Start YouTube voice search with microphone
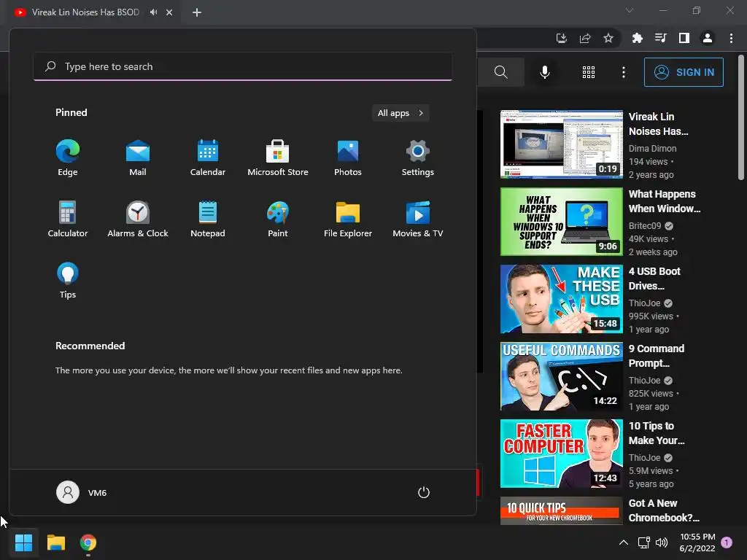747x560 pixels. tap(544, 72)
